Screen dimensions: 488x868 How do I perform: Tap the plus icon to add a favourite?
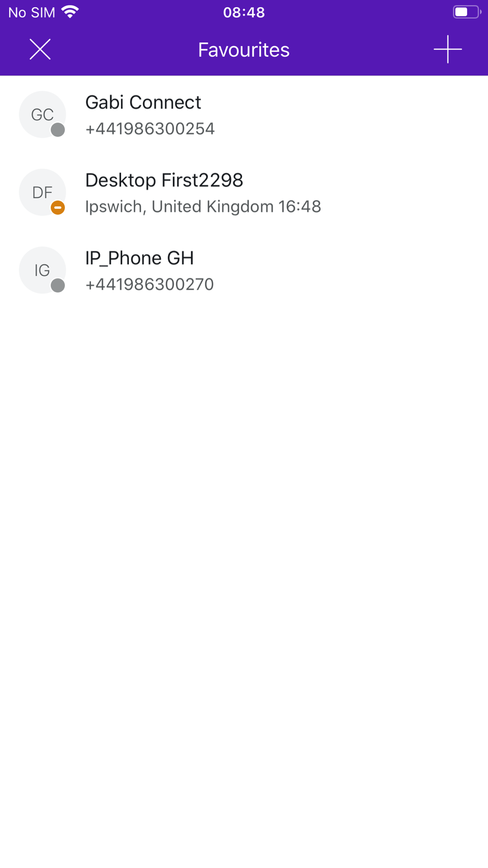click(447, 49)
